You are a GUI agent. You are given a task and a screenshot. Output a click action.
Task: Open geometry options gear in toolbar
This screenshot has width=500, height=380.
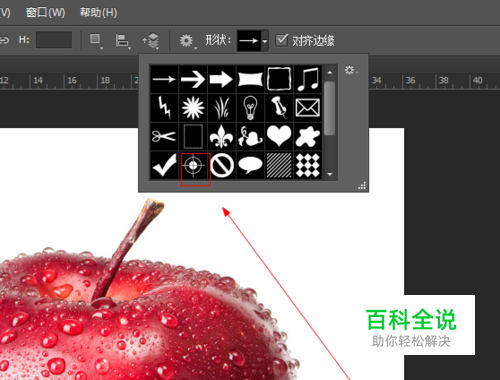pyautogui.click(x=187, y=41)
